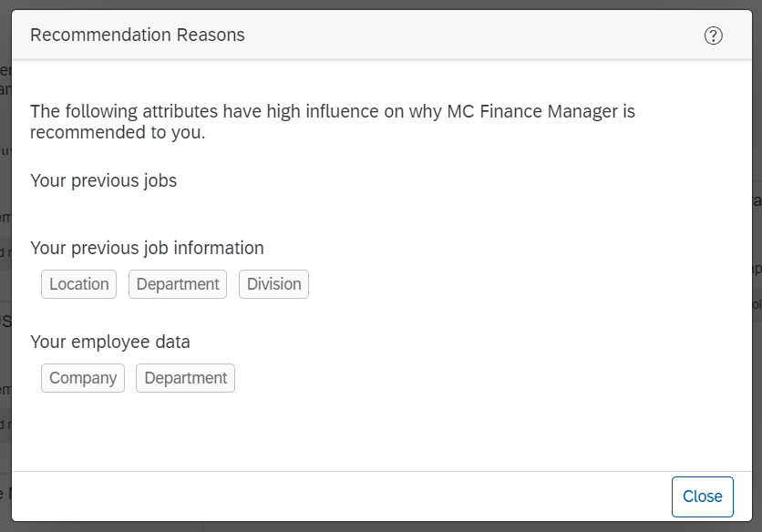Viewport: 762px width, 532px height.
Task: Click 'Your previous job information' heading
Action: click(147, 248)
